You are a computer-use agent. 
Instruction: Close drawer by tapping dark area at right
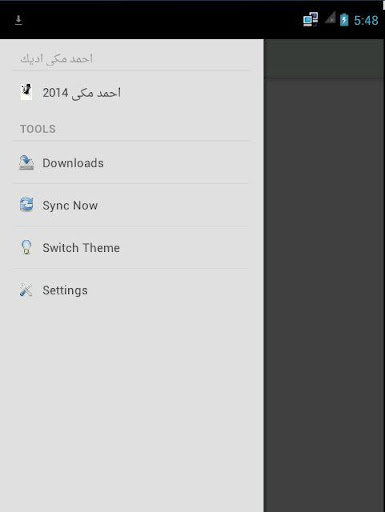click(324, 293)
